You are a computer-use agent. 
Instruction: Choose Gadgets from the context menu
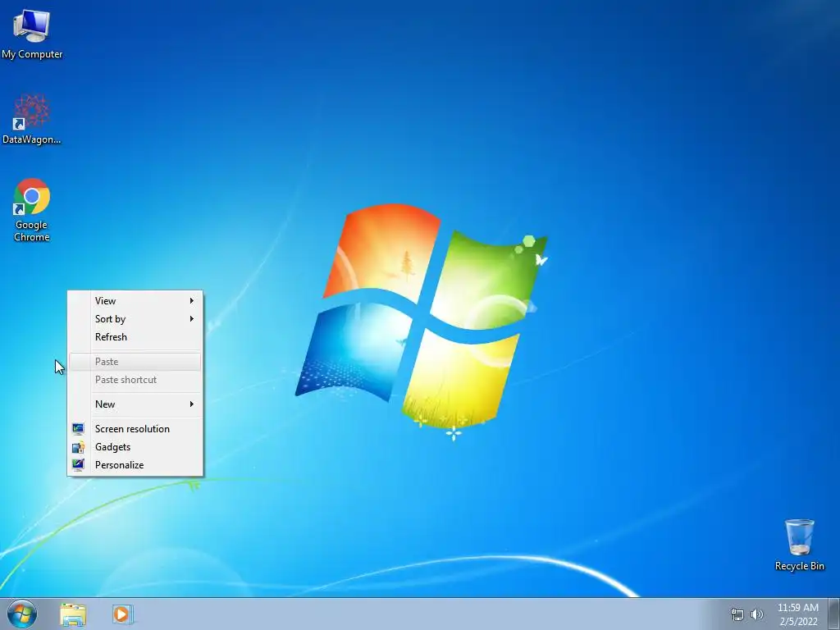135,447
